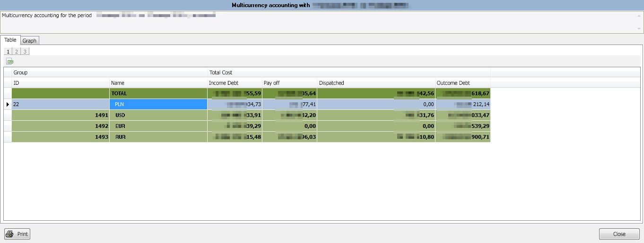Image resolution: width=644 pixels, height=243 pixels.
Task: Click the EUR row Pay off value 0,00
Action: tap(289, 126)
